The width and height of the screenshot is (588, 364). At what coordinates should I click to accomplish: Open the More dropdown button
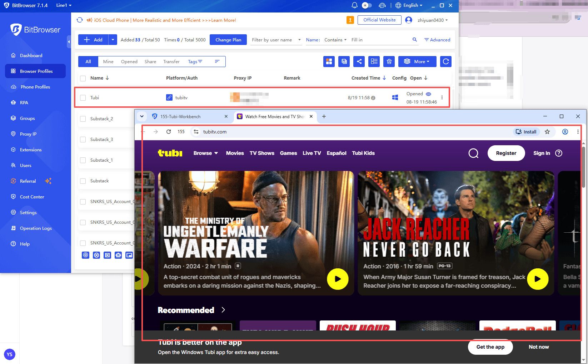coord(417,61)
